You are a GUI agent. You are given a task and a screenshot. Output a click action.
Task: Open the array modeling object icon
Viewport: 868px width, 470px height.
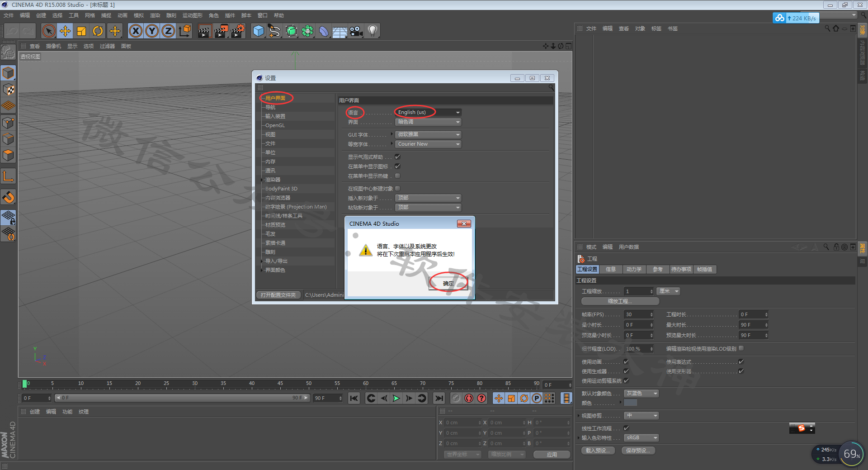[x=307, y=31]
